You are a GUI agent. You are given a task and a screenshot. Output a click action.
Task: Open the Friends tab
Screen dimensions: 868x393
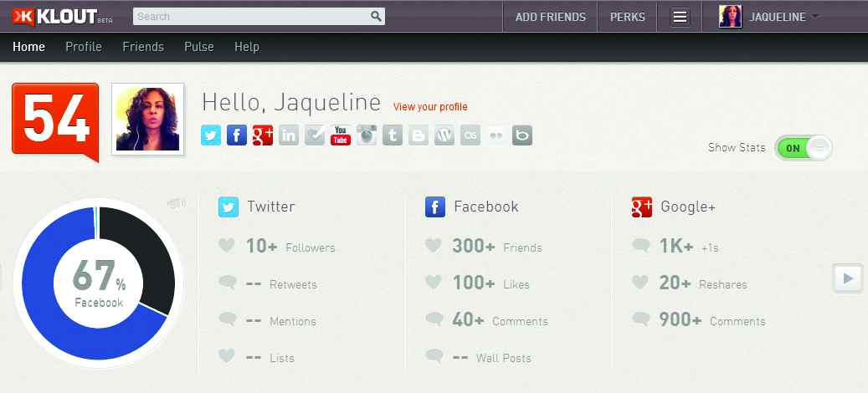click(x=143, y=47)
